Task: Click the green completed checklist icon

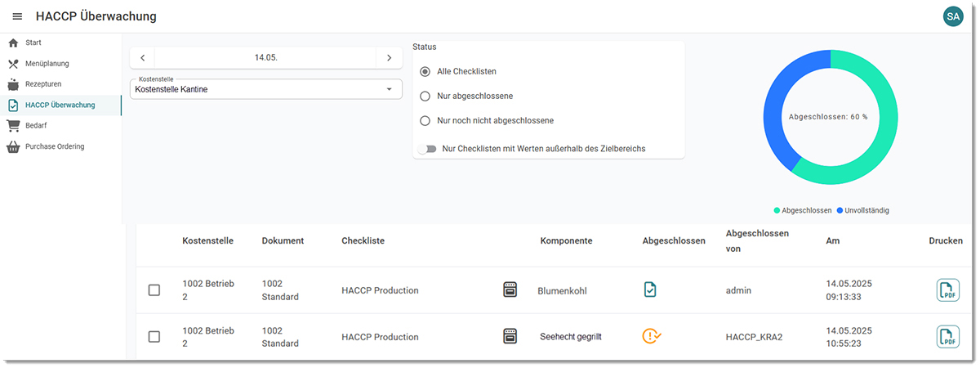Action: (x=651, y=289)
